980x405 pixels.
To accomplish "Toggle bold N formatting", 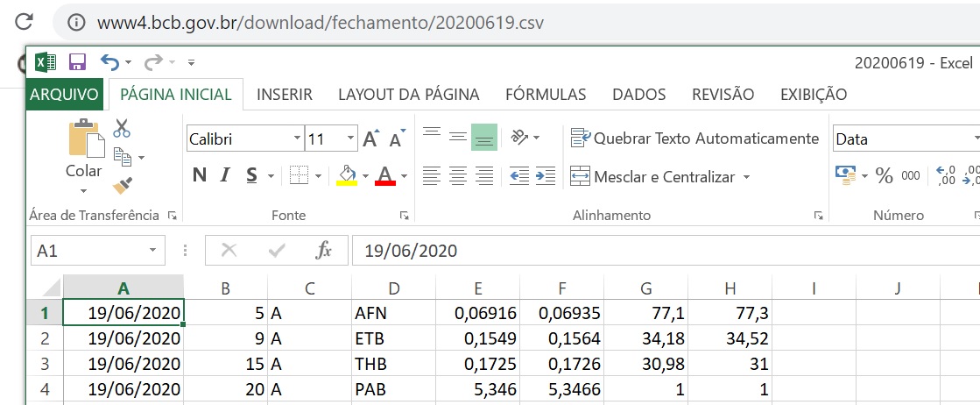I will [x=200, y=176].
